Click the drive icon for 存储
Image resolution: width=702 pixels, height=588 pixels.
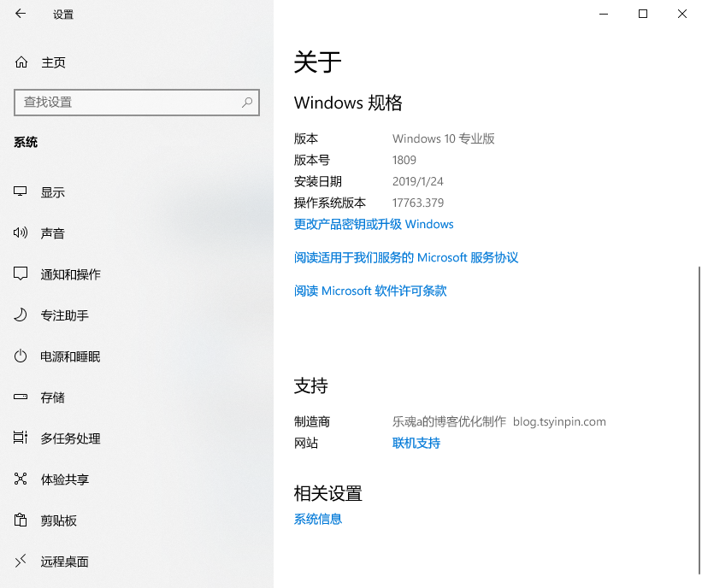tap(21, 397)
